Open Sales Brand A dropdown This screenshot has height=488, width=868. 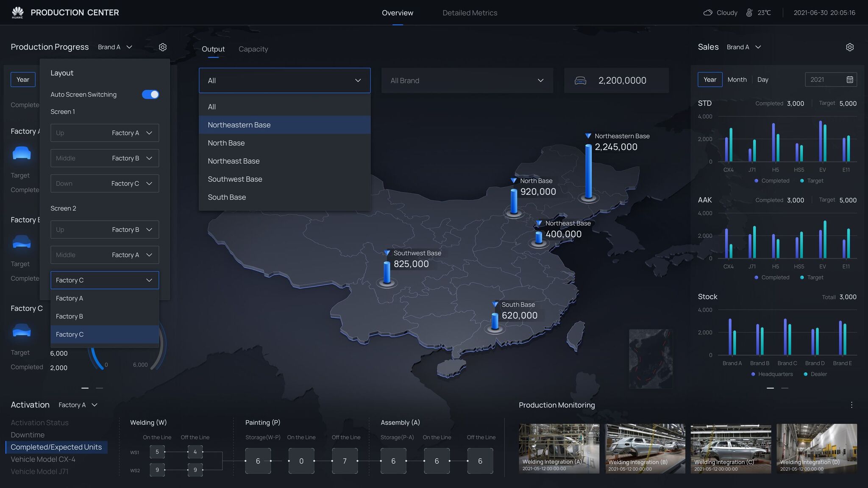click(744, 47)
